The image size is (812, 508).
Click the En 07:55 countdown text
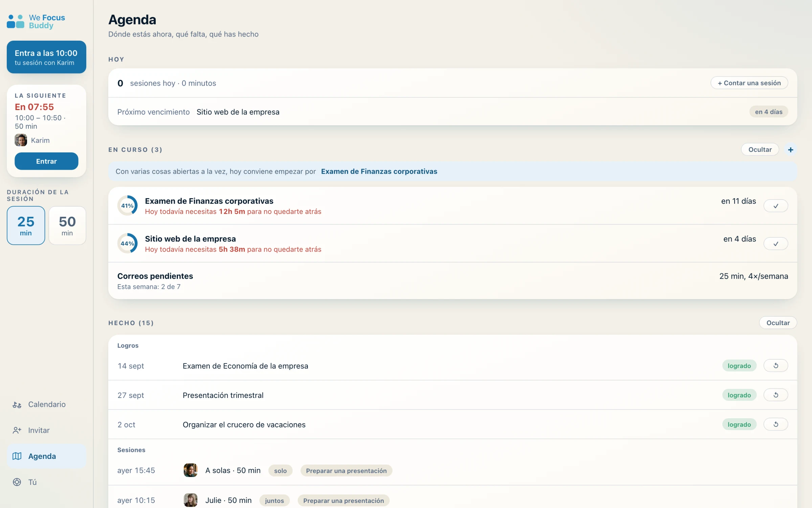point(34,107)
